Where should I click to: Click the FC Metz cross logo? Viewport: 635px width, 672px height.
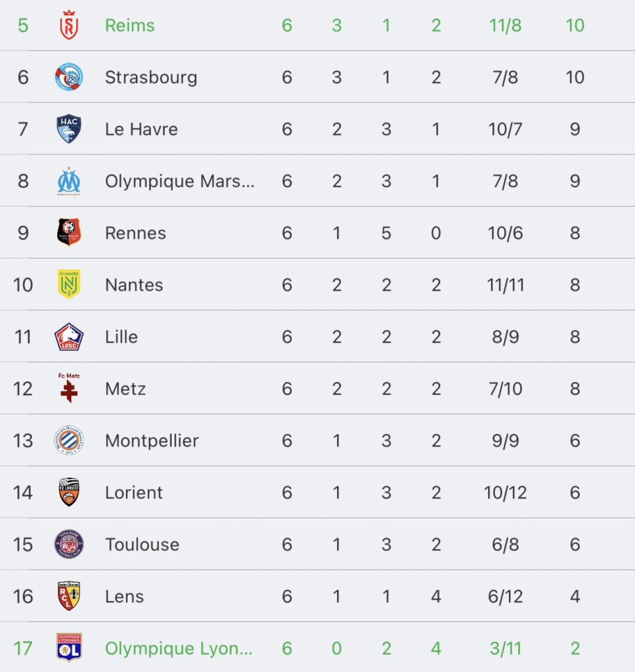pyautogui.click(x=69, y=388)
